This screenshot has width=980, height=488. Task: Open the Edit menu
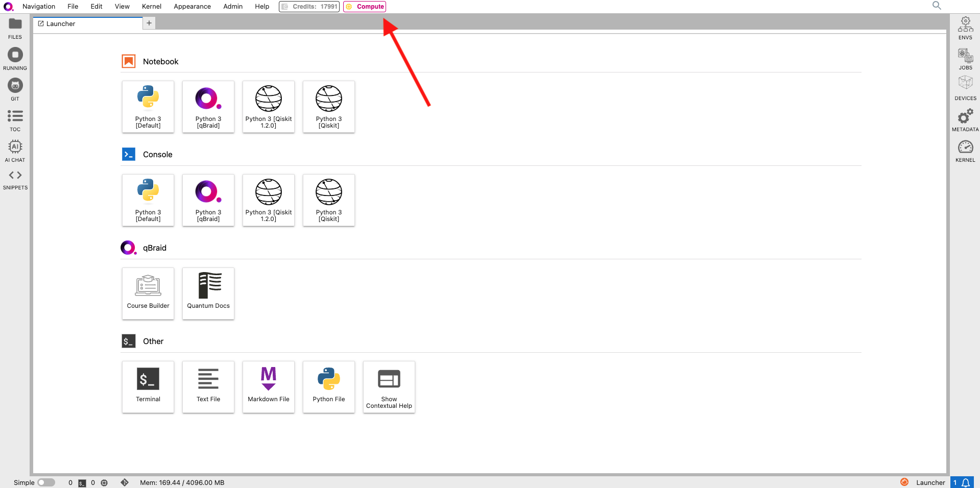[x=97, y=7]
